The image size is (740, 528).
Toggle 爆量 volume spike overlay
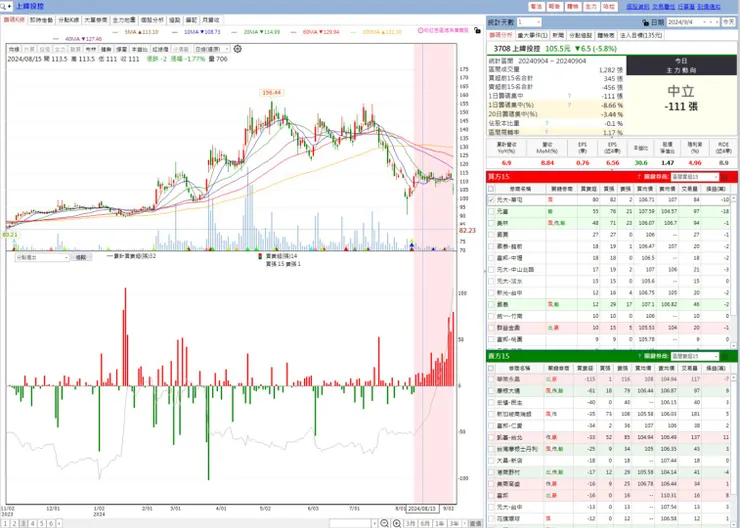pyautogui.click(x=122, y=49)
